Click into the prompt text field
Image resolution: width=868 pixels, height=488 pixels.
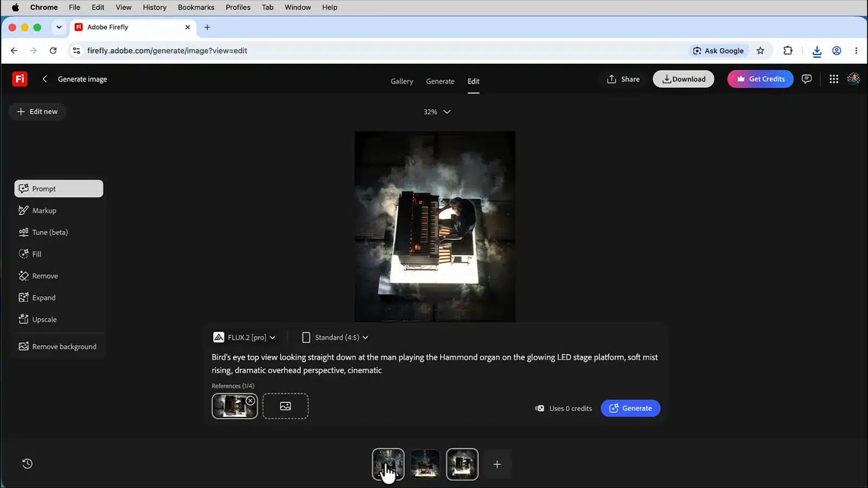click(x=435, y=364)
